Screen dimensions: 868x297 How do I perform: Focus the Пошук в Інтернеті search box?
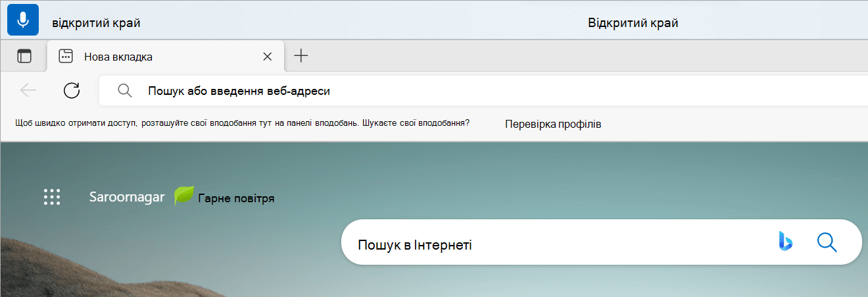[601, 242]
